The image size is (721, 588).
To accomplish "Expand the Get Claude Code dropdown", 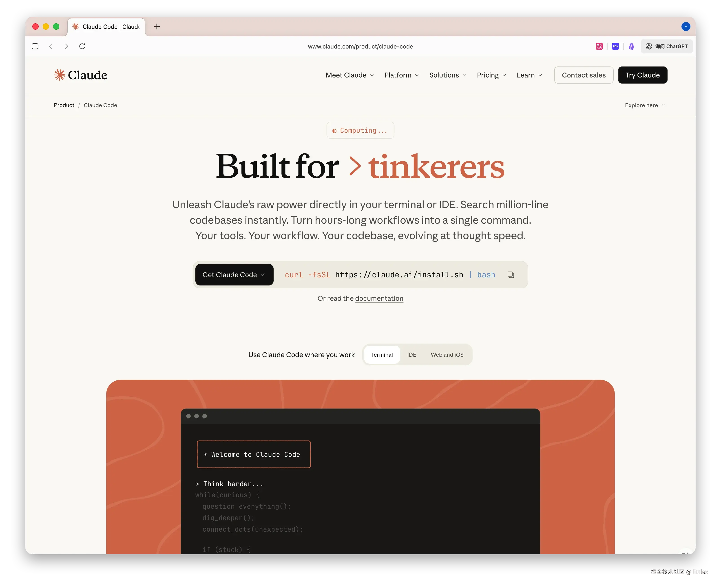I will (x=234, y=275).
